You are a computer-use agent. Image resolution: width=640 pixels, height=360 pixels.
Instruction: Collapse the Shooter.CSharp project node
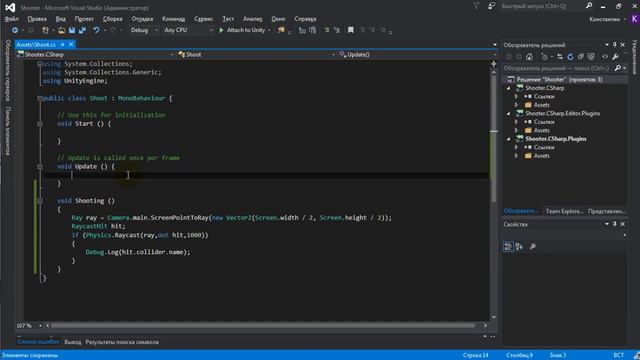[509, 88]
